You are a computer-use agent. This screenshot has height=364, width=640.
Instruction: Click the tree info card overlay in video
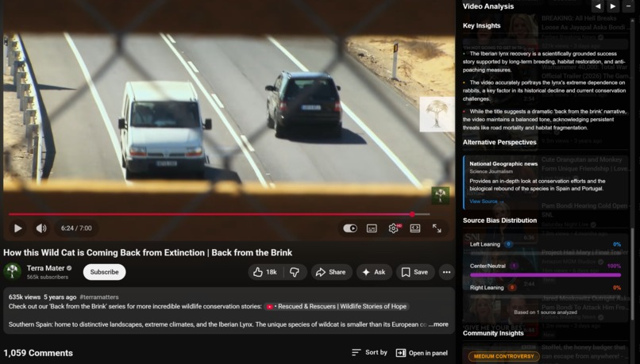coord(437,114)
